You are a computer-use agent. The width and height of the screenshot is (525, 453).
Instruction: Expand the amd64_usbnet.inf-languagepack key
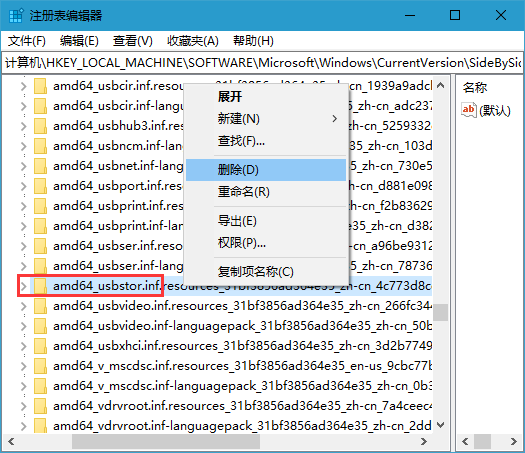pyautogui.click(x=23, y=166)
